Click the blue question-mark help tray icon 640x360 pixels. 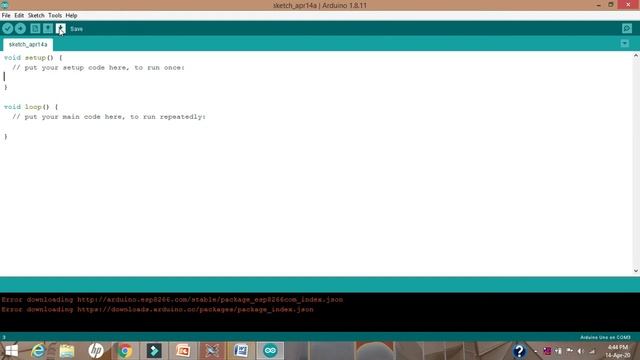pos(519,351)
